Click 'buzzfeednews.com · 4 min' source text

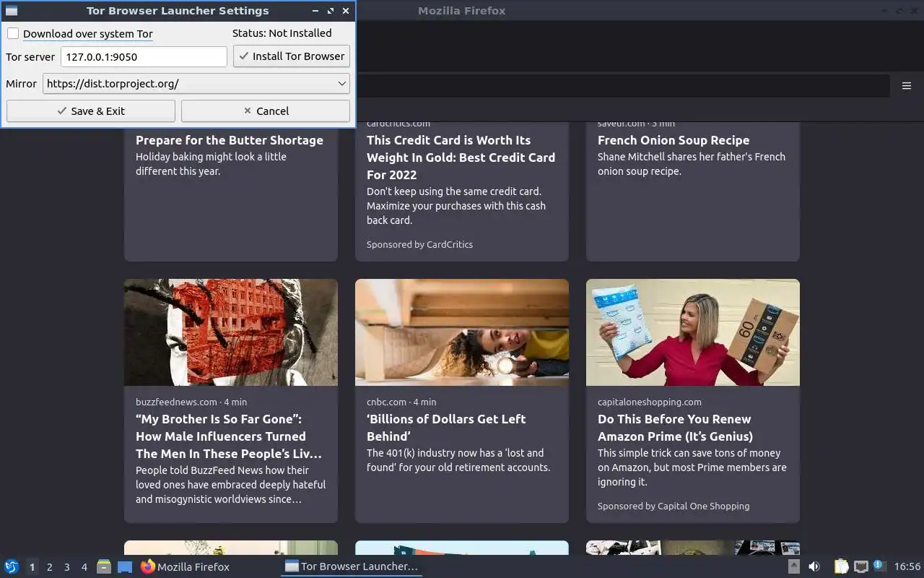pos(191,402)
